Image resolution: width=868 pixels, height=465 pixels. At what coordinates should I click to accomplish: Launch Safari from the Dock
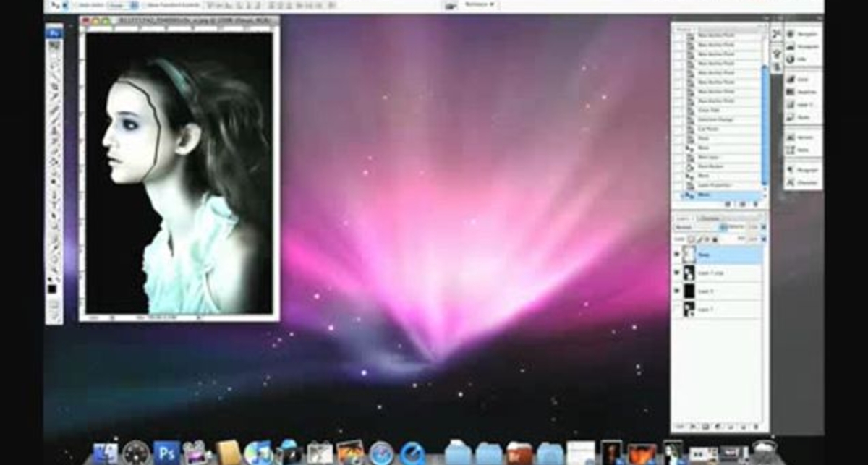coord(380,453)
